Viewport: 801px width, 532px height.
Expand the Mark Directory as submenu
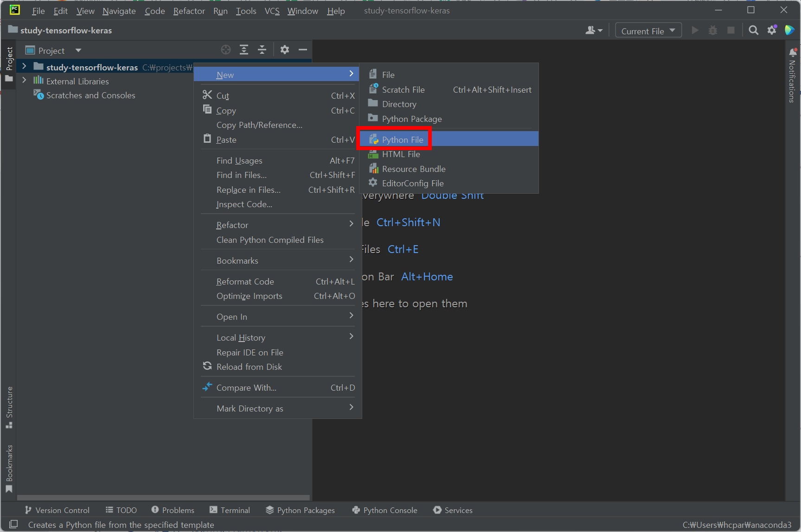278,408
